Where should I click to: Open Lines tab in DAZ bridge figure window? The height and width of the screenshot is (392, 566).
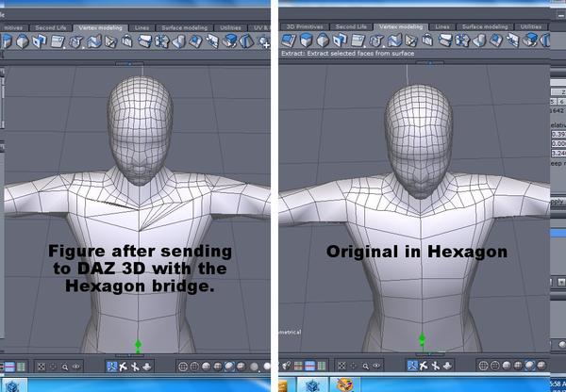[x=141, y=27]
